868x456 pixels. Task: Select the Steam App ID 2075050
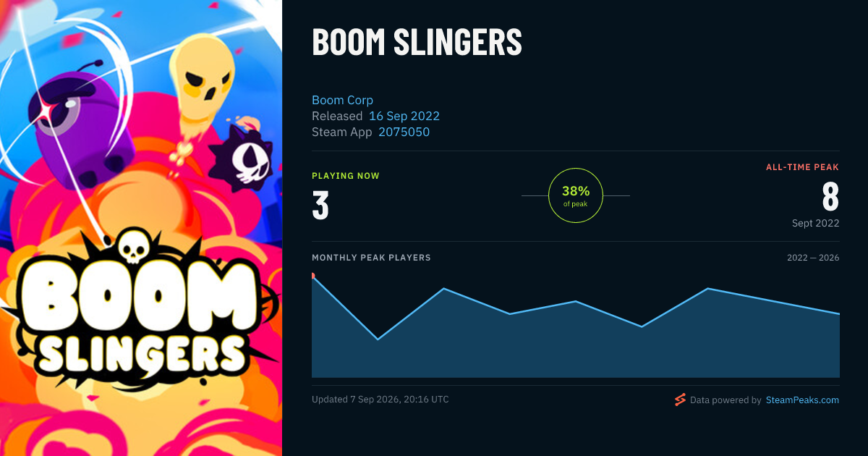404,132
